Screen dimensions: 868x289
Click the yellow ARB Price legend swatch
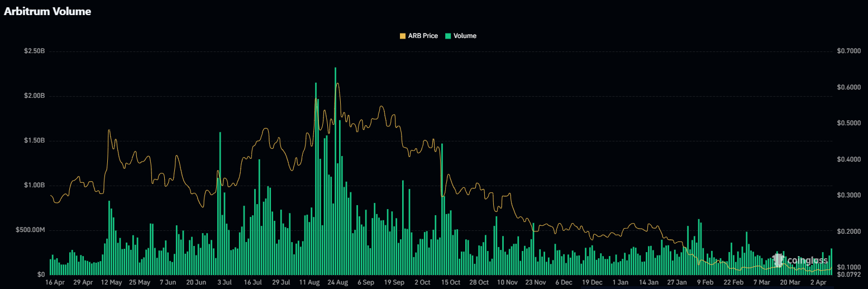403,36
